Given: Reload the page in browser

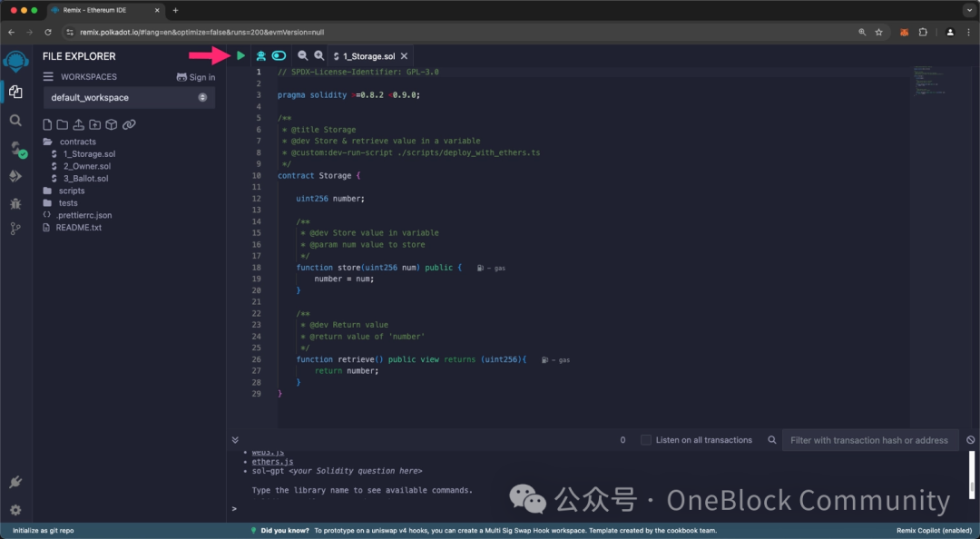Looking at the screenshot, I should click(48, 32).
